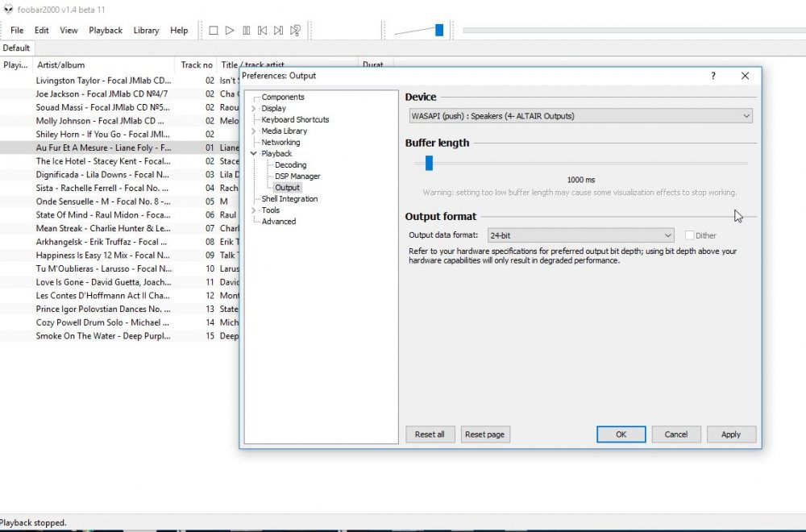Select the Love Is Gone row
The height and width of the screenshot is (532, 806).
119,282
